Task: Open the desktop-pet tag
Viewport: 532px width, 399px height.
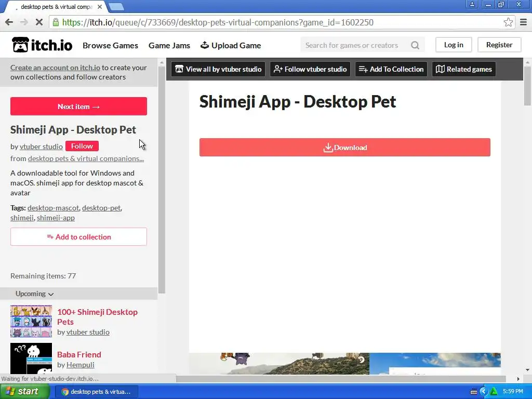Action: [x=101, y=208]
